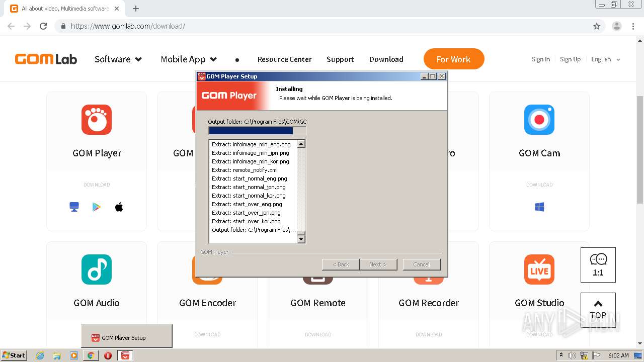
Task: Expand the Software menu
Action: tap(118, 59)
